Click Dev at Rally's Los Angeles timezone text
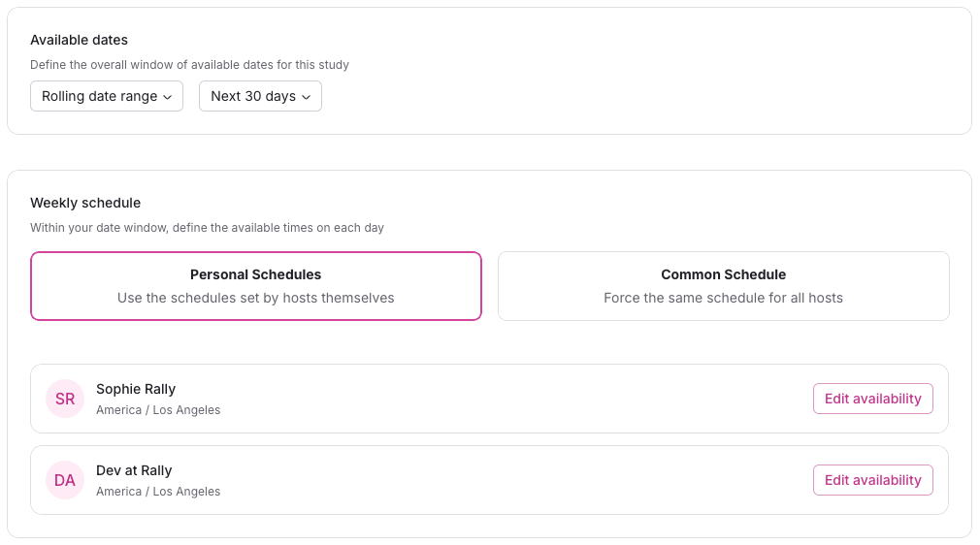Screen dimensions: 980x545 pyautogui.click(x=158, y=492)
